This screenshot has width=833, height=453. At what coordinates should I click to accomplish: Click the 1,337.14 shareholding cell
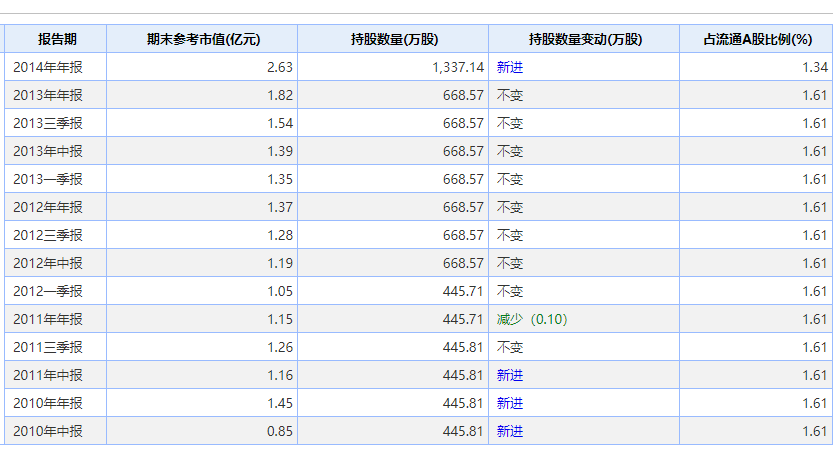[393, 67]
